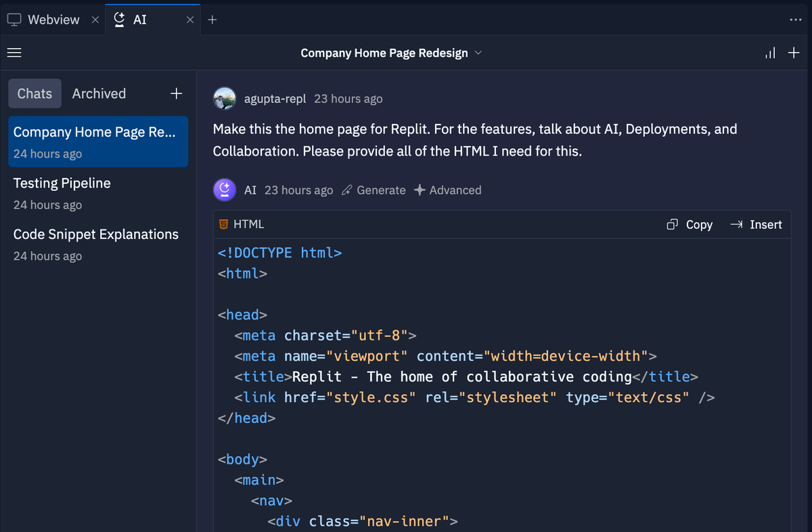Create a new chat with the sidebar plus button
The width and height of the screenshot is (812, 532).
click(176, 93)
